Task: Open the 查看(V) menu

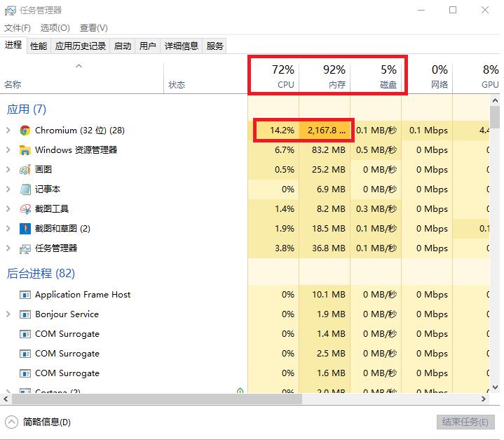Action: (x=93, y=28)
